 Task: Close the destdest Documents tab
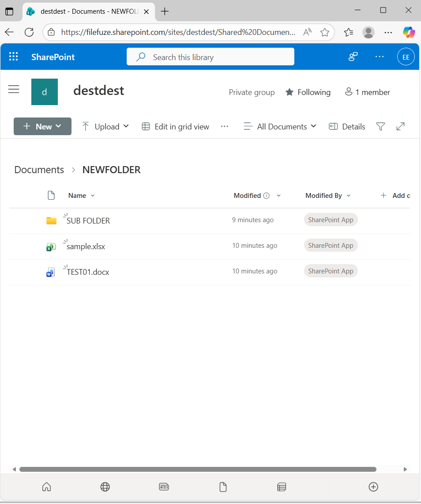[x=146, y=11]
